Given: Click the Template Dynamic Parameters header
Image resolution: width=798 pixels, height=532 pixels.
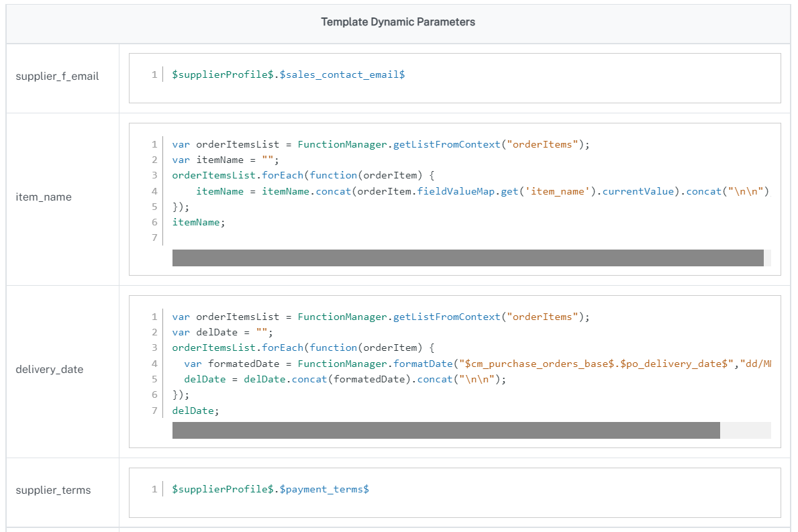Looking at the screenshot, I should click(x=398, y=22).
